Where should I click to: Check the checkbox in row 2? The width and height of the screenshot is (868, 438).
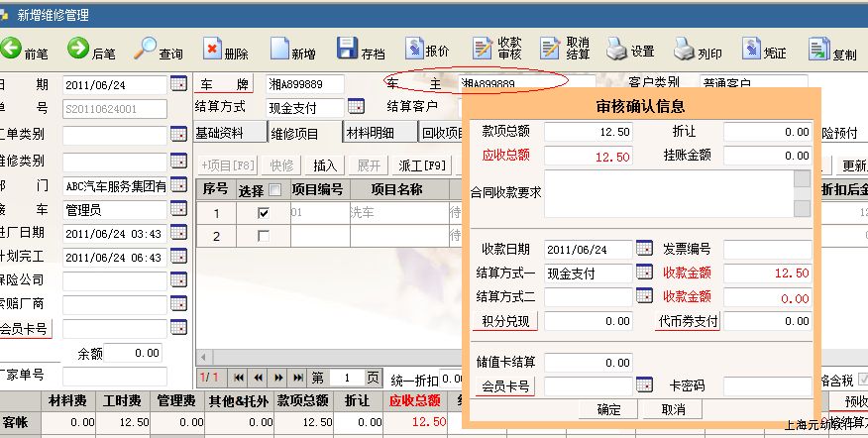(263, 236)
